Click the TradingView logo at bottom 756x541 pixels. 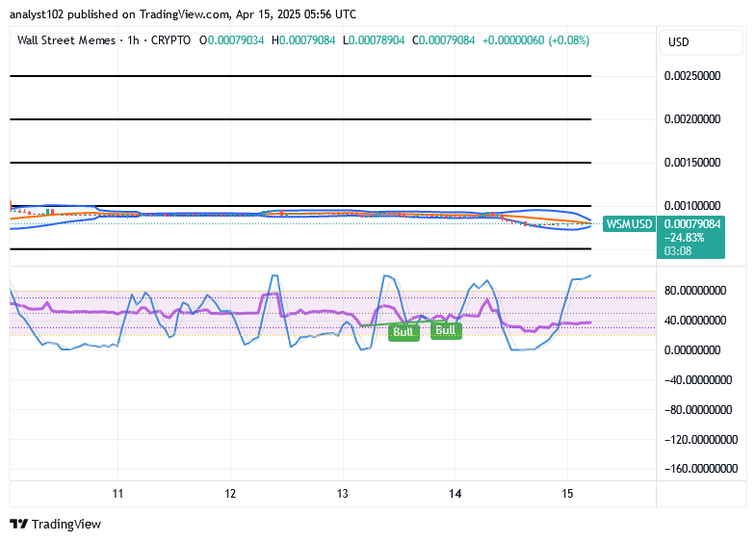pos(56,524)
